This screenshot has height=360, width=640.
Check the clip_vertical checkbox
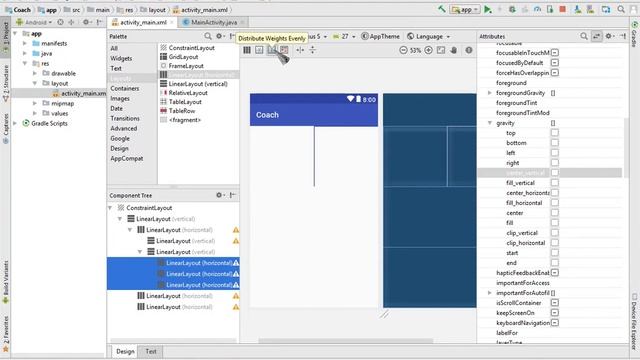[555, 233]
